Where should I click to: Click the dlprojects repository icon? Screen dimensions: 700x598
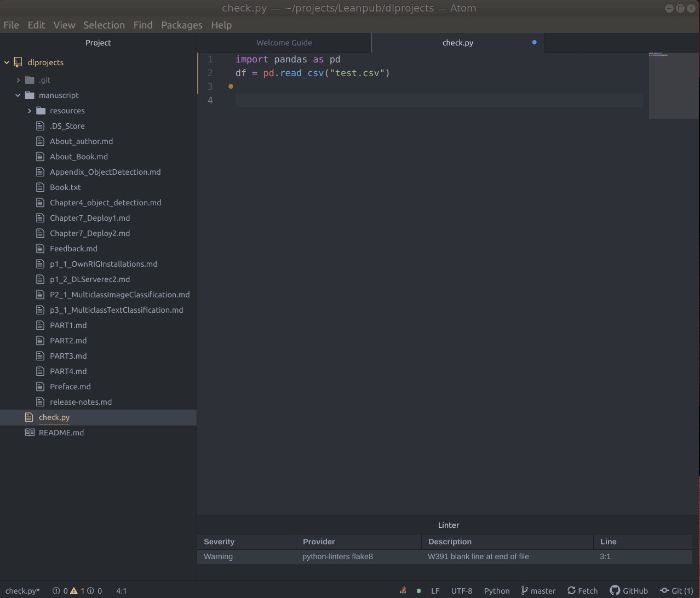coord(18,62)
